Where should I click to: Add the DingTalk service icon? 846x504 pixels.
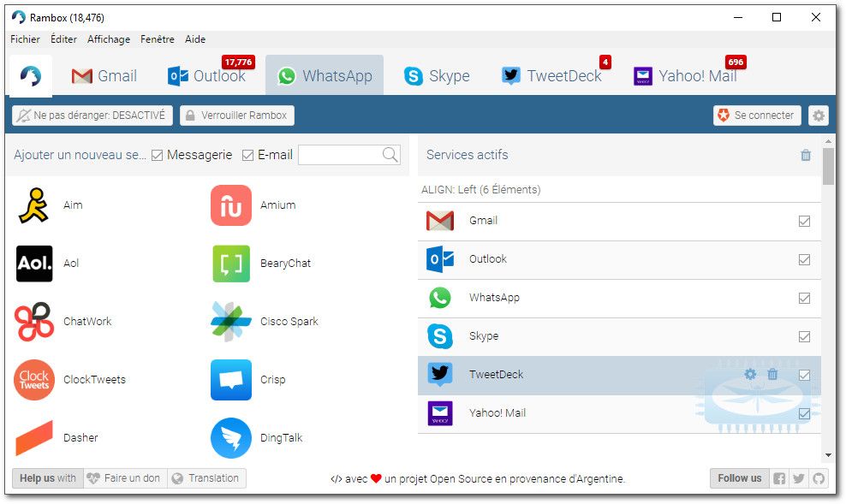[231, 438]
